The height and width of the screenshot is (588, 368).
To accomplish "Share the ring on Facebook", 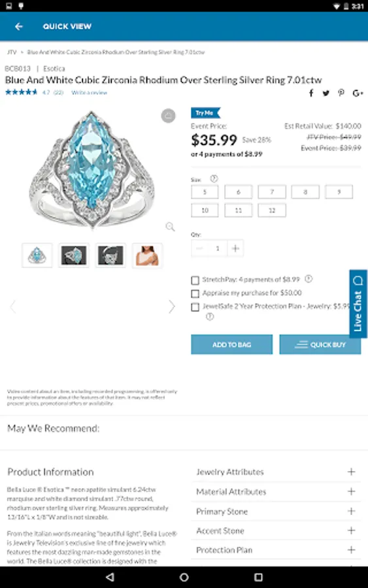I will coord(311,93).
